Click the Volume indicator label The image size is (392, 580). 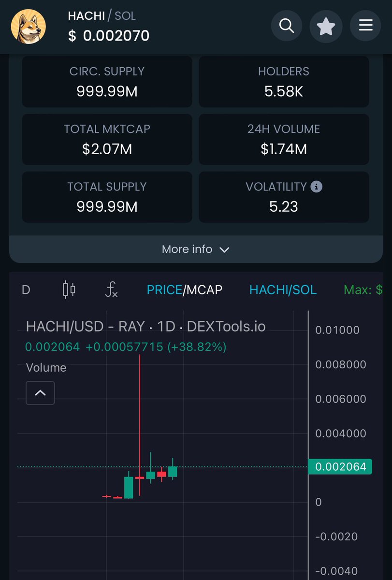[46, 368]
